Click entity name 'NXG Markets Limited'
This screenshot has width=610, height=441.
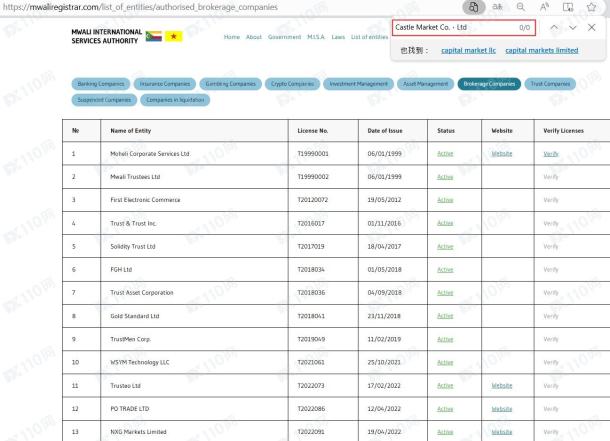138,432
